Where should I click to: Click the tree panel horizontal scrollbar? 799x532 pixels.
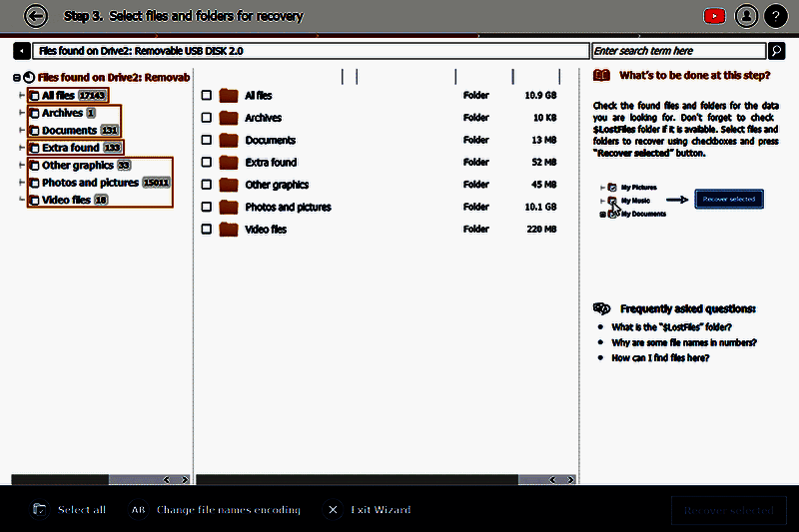click(90, 479)
